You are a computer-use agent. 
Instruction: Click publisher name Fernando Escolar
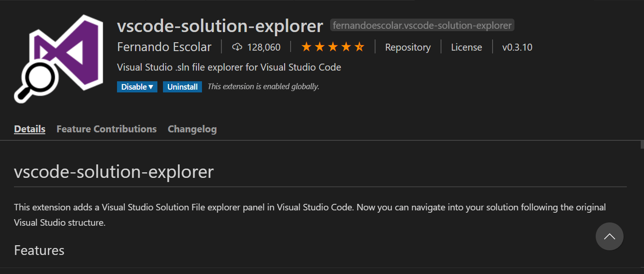coord(164,47)
